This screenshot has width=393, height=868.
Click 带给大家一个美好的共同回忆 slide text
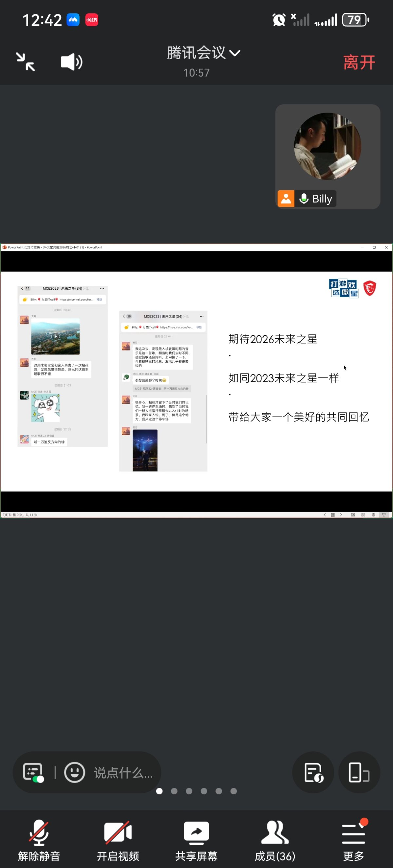[299, 417]
